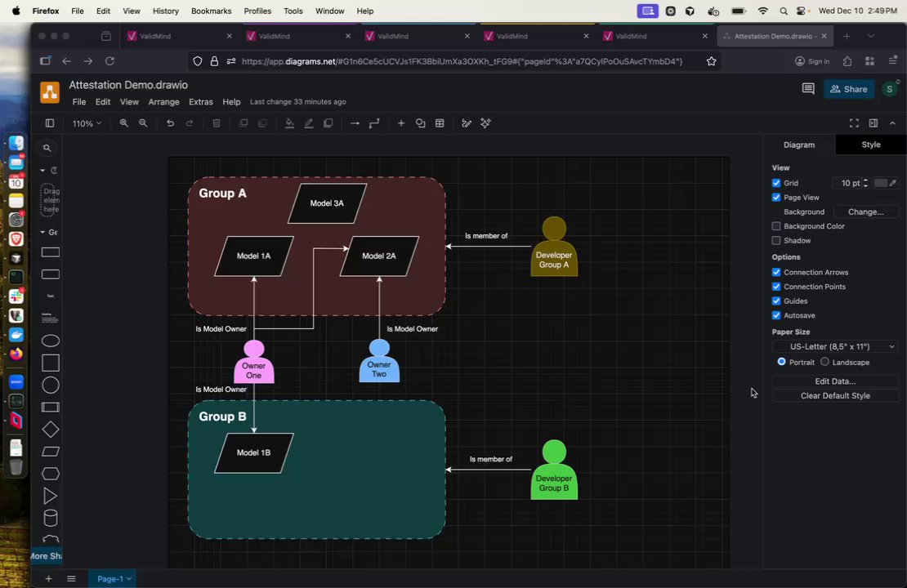
Task: Select the Portrait orientation radio
Action: 781,362
